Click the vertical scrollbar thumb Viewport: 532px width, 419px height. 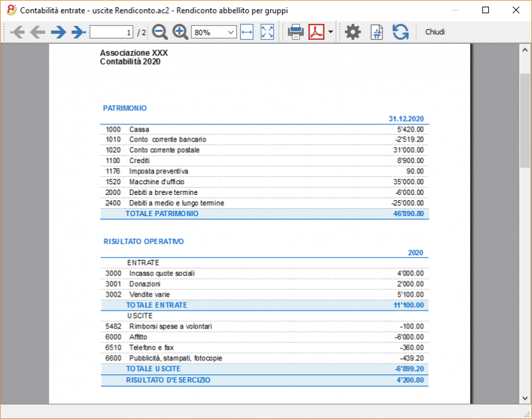coord(525,120)
